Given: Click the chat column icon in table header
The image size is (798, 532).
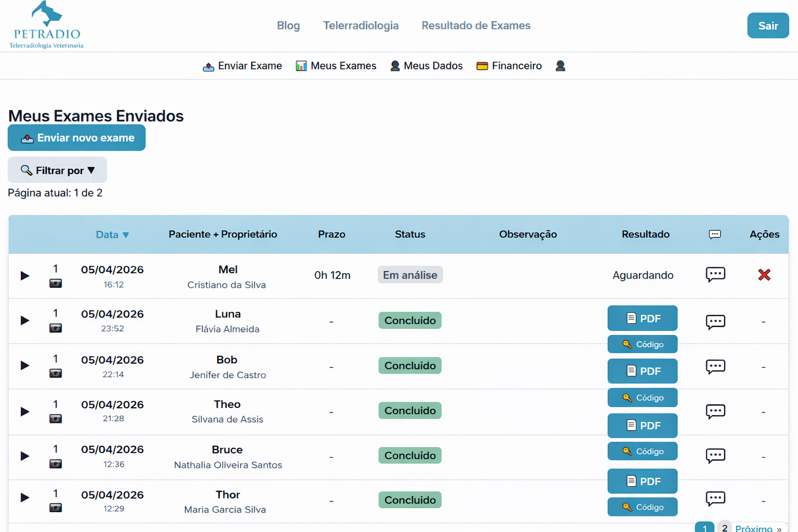Looking at the screenshot, I should pyautogui.click(x=715, y=234).
